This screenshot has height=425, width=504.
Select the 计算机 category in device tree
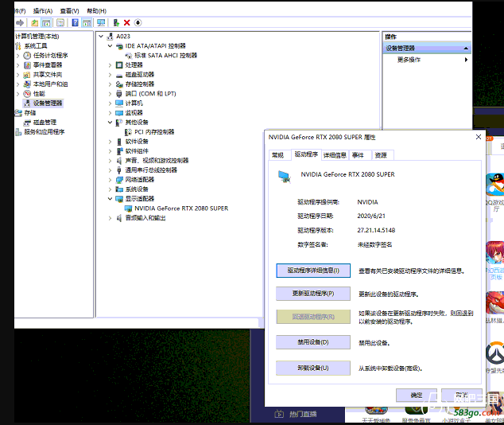point(134,103)
